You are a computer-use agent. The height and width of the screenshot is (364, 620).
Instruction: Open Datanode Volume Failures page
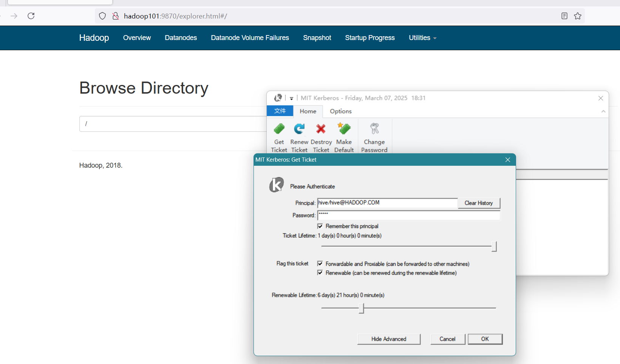(x=250, y=38)
